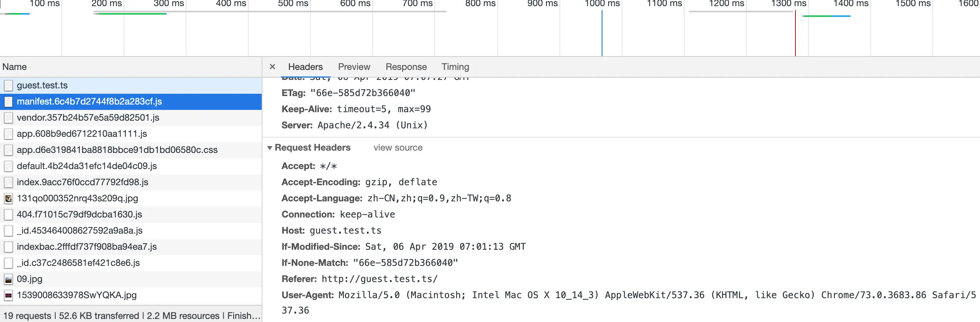Select the app.608b9ed6712210aa1111.js request
Image resolution: width=980 pixels, height=322 pixels.
pos(131,134)
